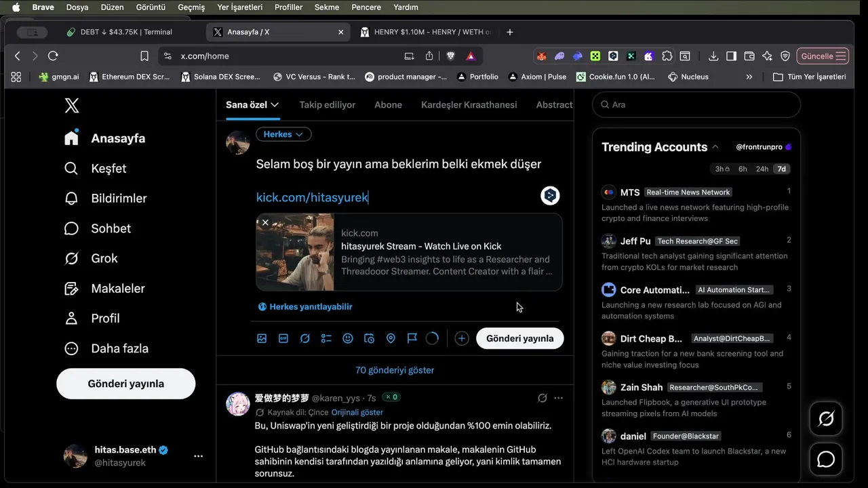Open Brave Wallet icon
The image size is (868, 488).
tap(749, 56)
